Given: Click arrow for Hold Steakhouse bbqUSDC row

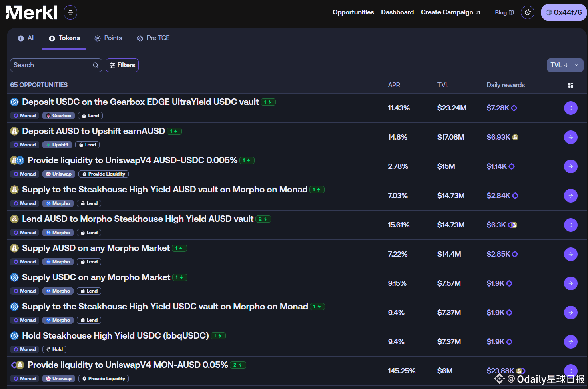Looking at the screenshot, I should tap(570, 342).
